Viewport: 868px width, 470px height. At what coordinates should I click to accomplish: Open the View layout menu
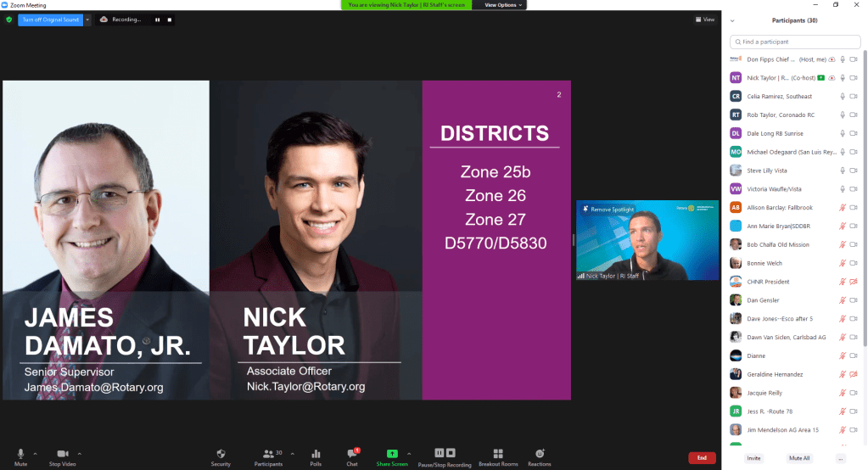pyautogui.click(x=704, y=20)
